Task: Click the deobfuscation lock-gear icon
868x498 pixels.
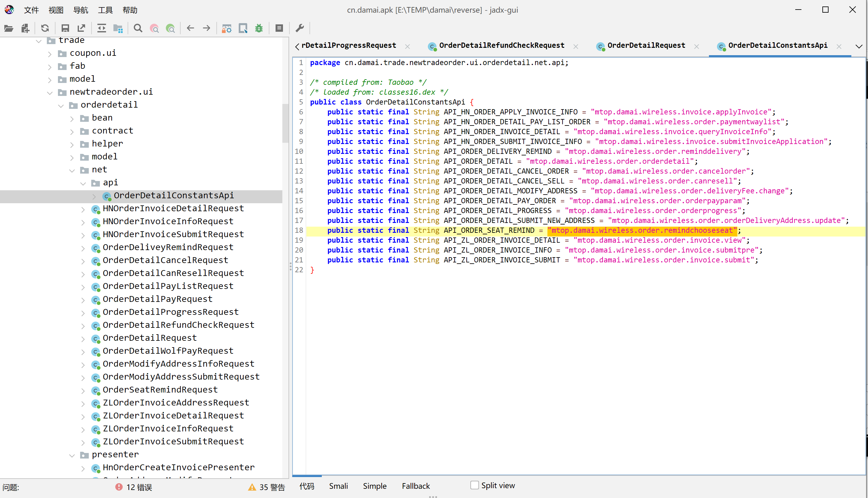Action: tap(226, 28)
